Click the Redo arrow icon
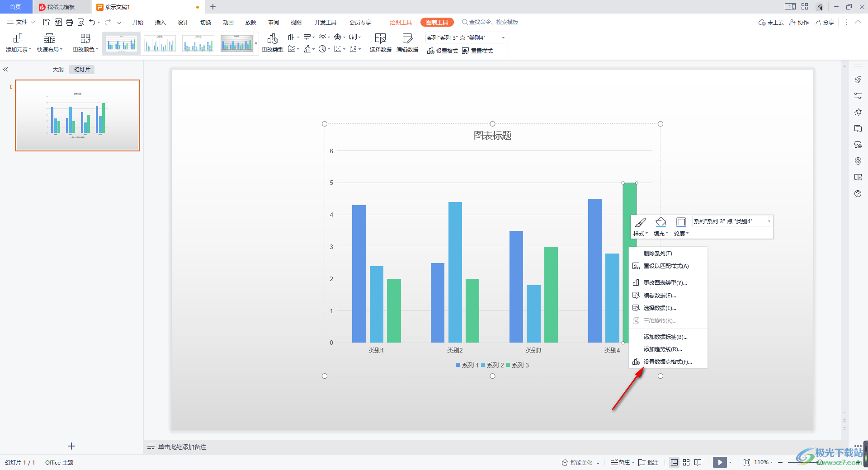Screen dimensions: 868x470 pyautogui.click(x=108, y=22)
